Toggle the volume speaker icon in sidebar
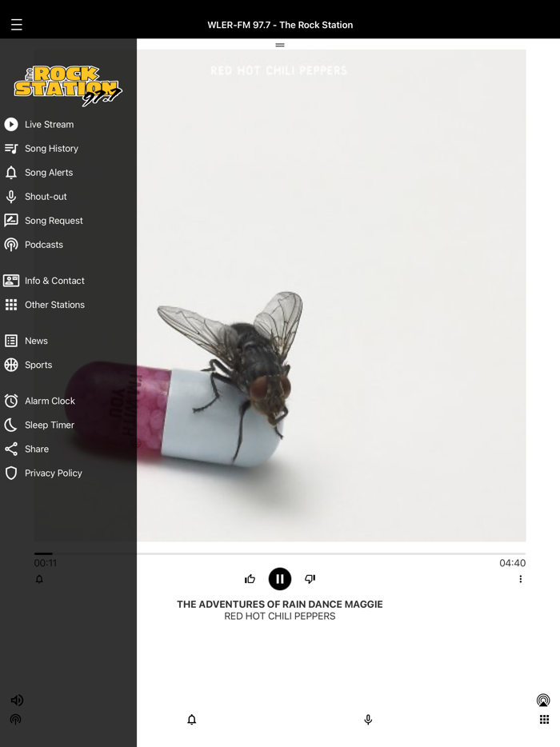Image resolution: width=560 pixels, height=747 pixels. click(17, 700)
